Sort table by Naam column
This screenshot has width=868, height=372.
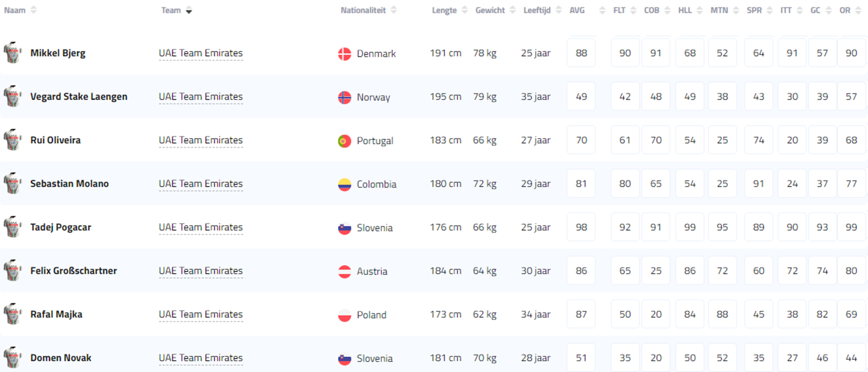point(15,10)
